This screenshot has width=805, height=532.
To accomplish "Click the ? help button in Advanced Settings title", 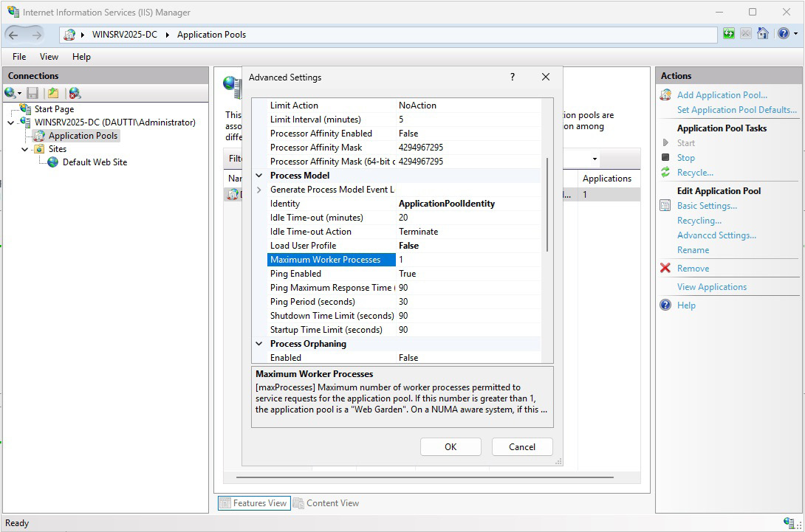I will (x=513, y=77).
